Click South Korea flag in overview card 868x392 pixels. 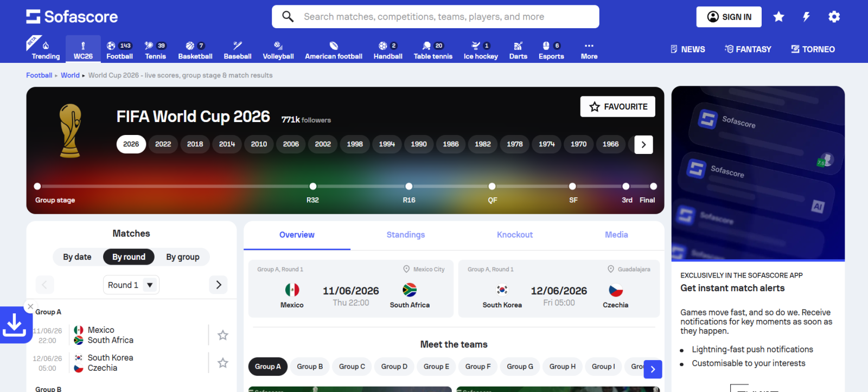[502, 290]
